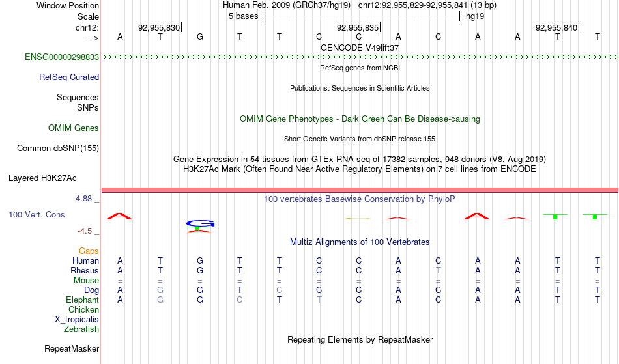Open 'Publications: Sequences in Scientific Articles' title
Viewport: 619px width, 364px height.
pos(360,88)
